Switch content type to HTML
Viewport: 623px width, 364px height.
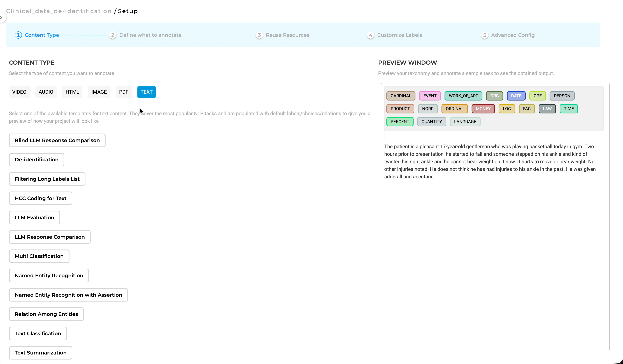coord(72,92)
